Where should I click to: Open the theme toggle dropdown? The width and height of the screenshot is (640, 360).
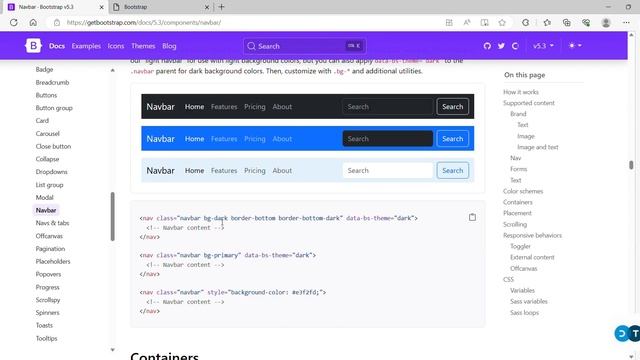point(575,46)
